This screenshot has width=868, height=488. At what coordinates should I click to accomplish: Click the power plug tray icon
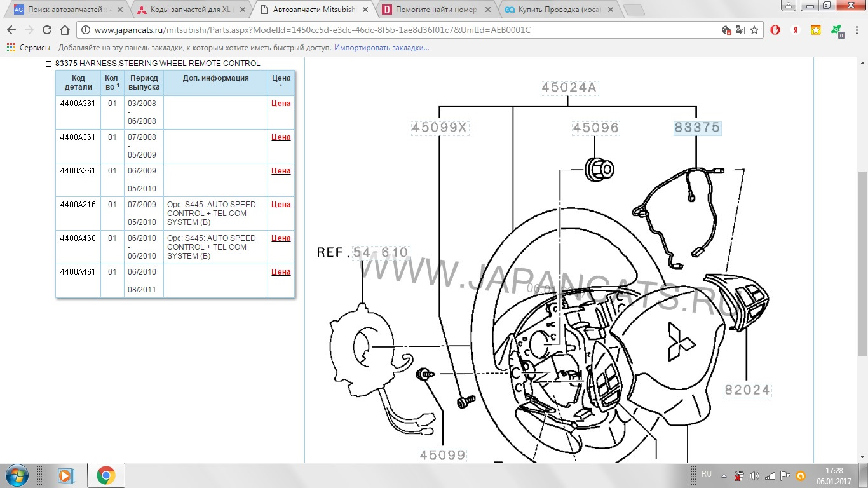(740, 475)
